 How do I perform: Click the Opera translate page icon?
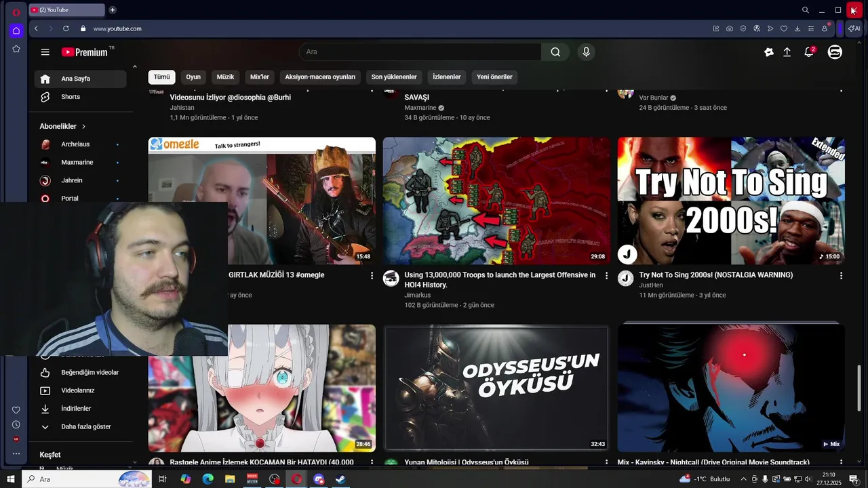click(x=756, y=28)
